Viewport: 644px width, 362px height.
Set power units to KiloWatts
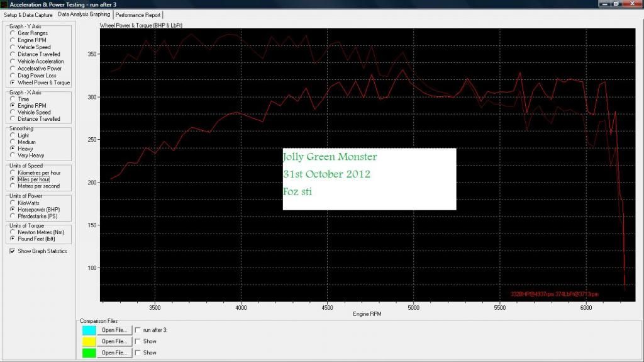(13, 203)
